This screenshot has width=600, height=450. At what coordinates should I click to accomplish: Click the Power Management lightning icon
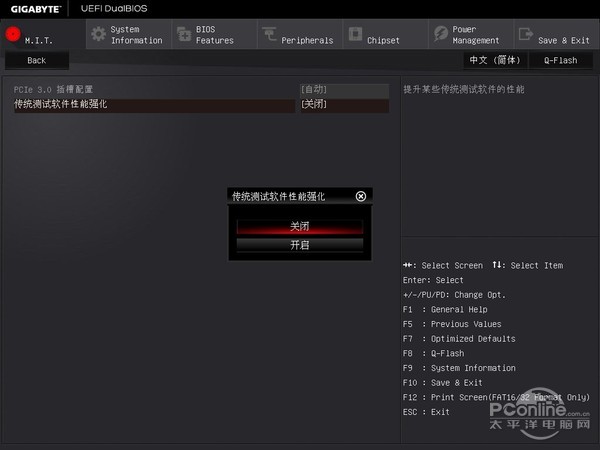441,34
